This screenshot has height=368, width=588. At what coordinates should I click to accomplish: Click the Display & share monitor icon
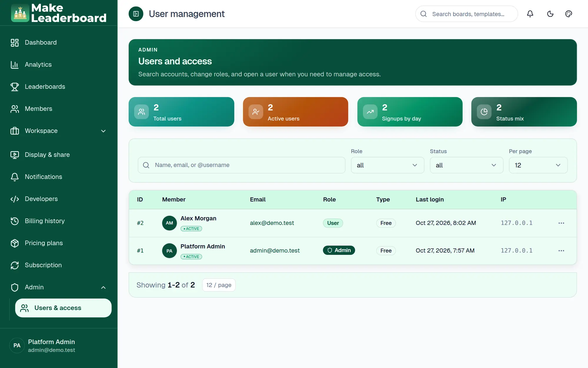(15, 155)
